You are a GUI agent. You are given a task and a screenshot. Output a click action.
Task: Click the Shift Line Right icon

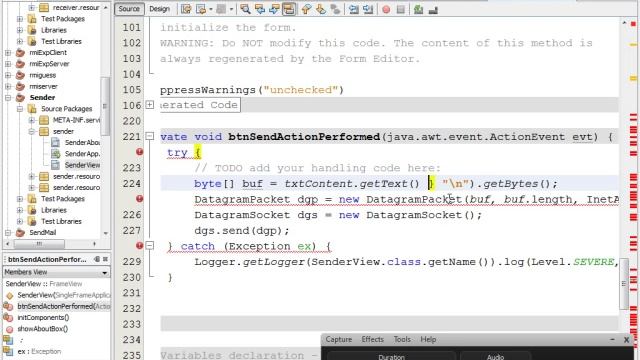click(x=368, y=9)
